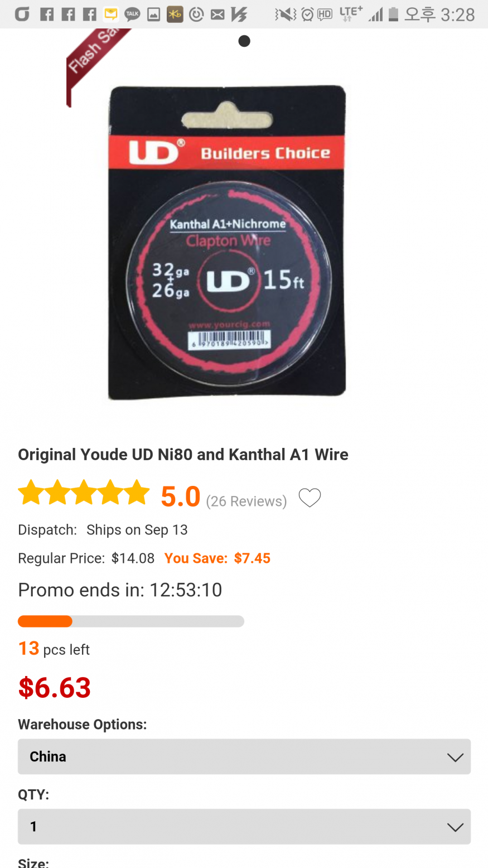Open the QTY quantity dropdown

point(244,826)
